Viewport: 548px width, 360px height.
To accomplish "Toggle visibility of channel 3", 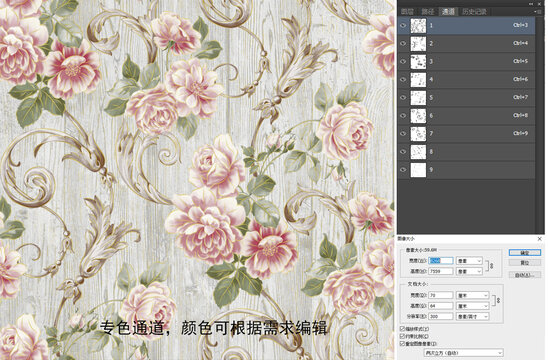I will tap(403, 62).
